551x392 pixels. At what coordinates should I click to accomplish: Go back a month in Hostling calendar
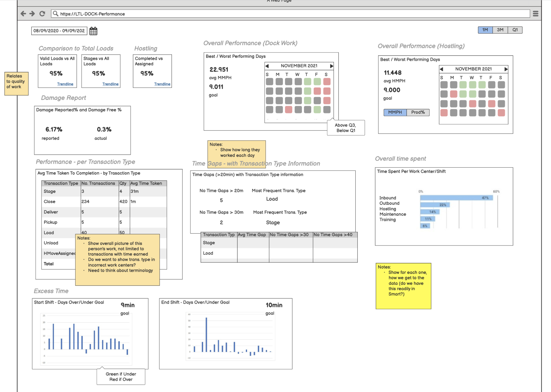pyautogui.click(x=442, y=69)
